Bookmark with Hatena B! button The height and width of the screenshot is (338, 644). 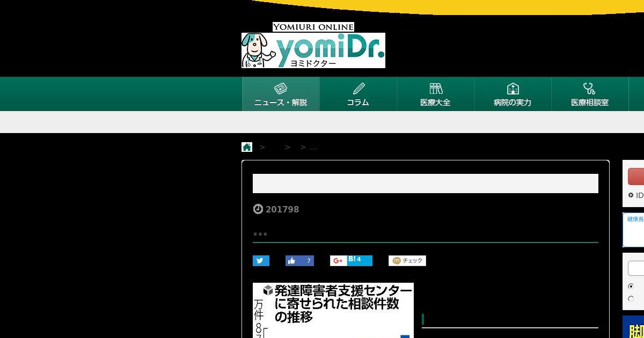359,261
